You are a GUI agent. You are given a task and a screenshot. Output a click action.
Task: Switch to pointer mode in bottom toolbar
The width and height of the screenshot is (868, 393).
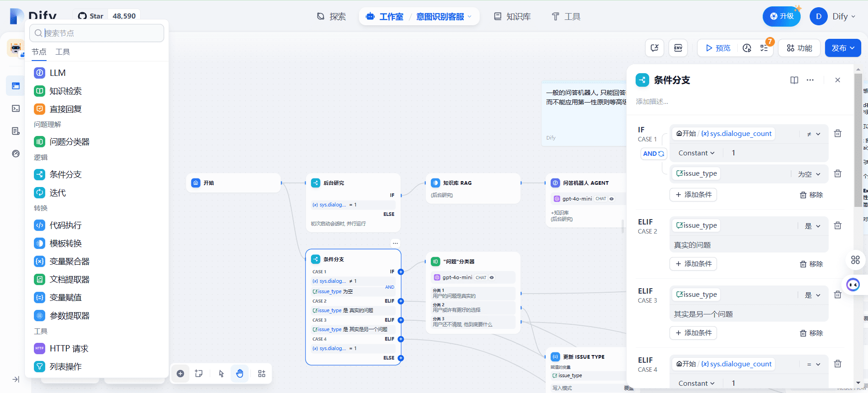tap(221, 374)
